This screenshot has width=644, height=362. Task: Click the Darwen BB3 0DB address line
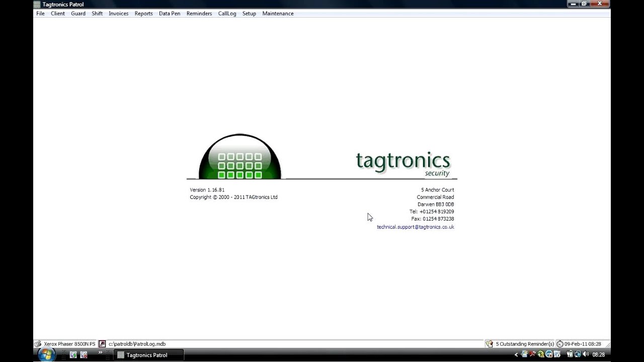coord(436,205)
